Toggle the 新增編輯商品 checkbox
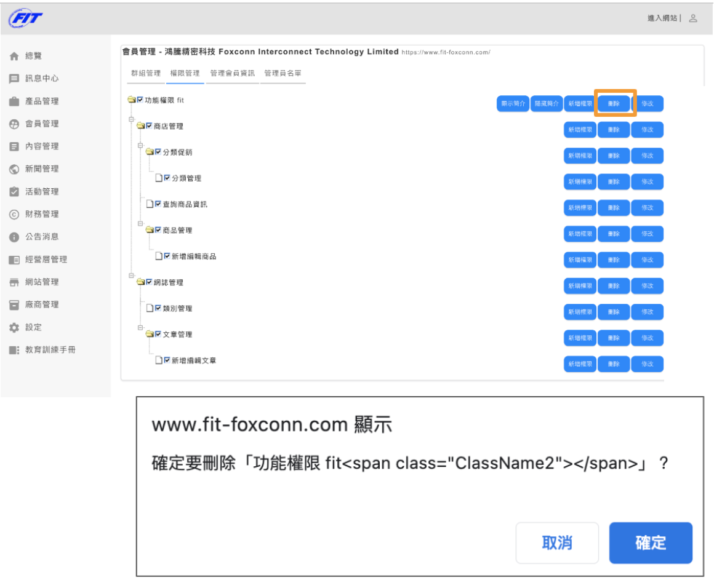This screenshot has height=588, width=714. 167,256
